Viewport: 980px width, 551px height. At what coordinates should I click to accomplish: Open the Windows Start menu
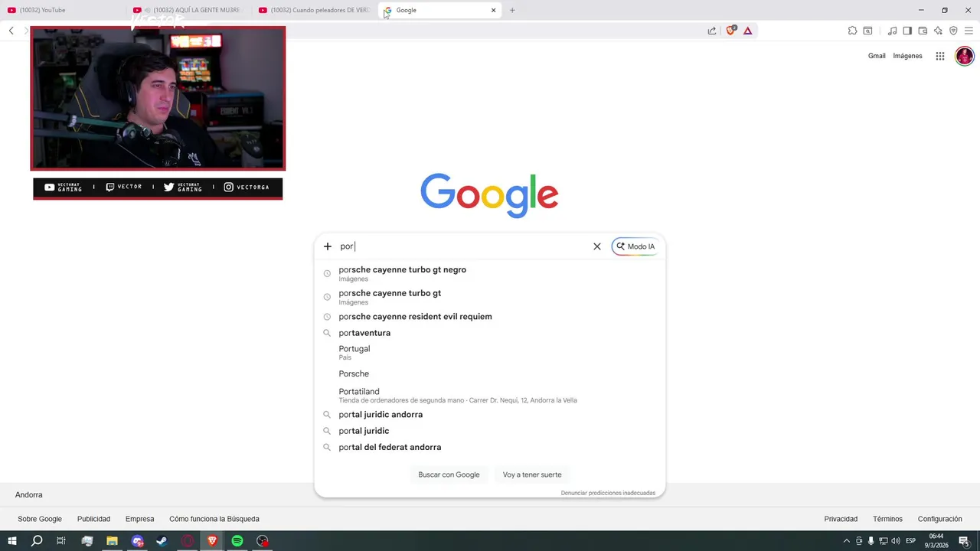[x=12, y=541]
